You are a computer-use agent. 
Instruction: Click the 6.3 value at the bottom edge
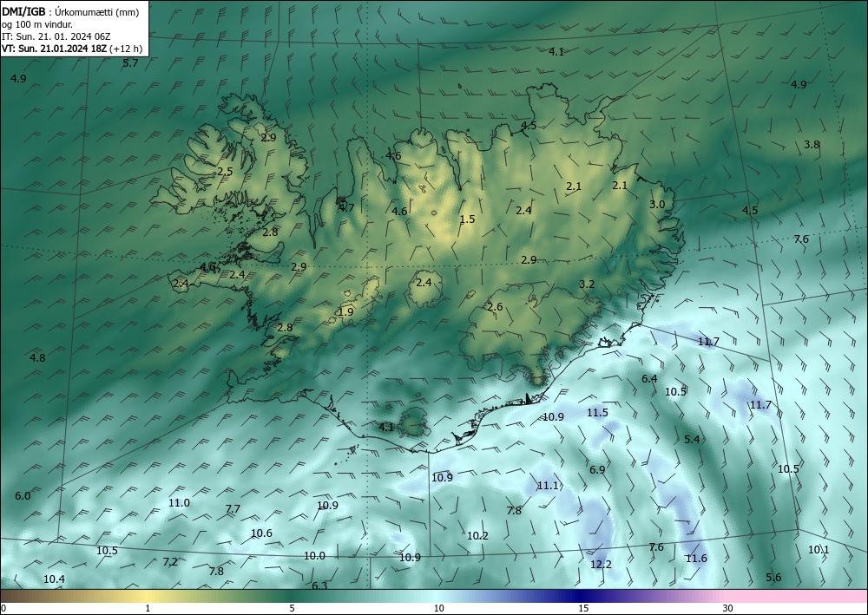point(319,586)
